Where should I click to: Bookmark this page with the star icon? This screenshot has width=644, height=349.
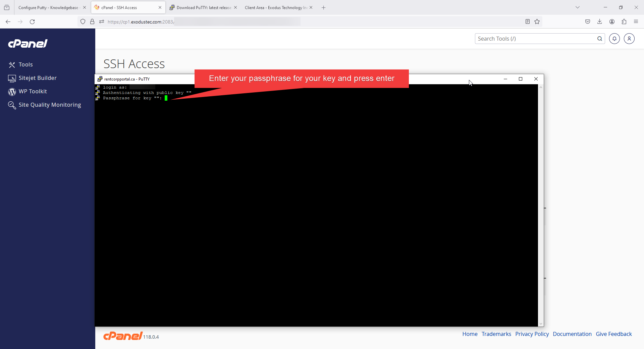[x=537, y=22]
